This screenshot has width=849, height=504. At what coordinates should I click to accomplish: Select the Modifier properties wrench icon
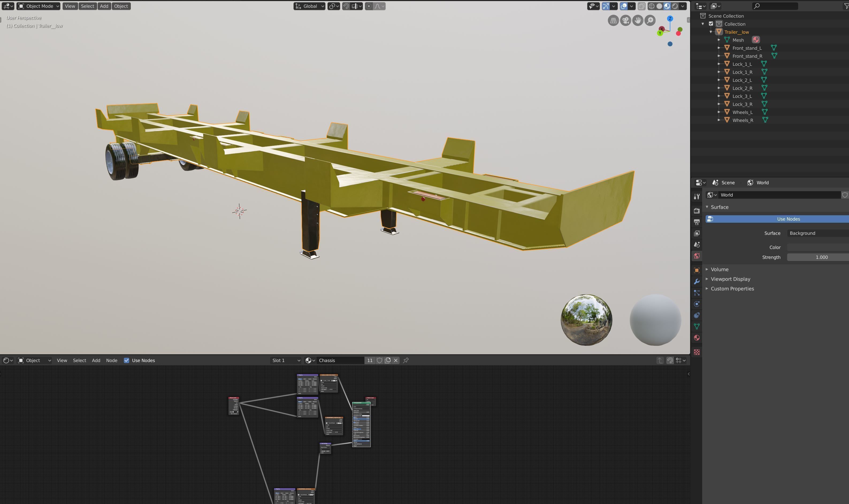tap(697, 281)
